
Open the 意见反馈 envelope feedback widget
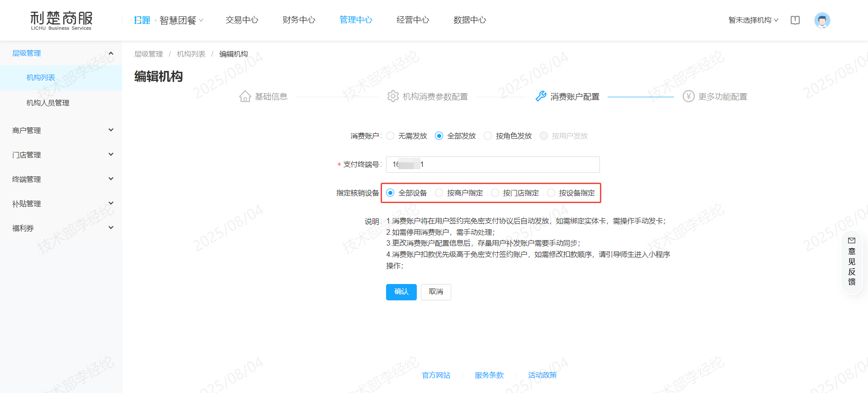(852, 261)
